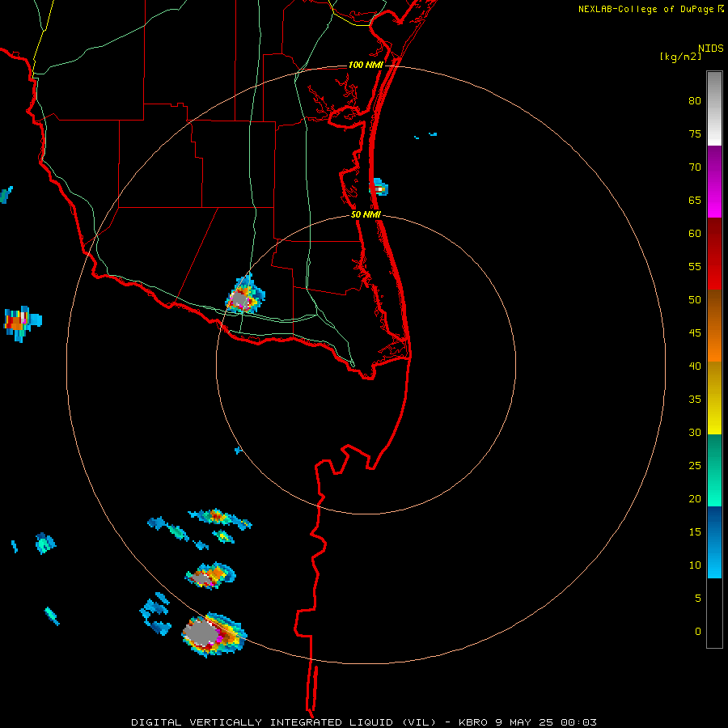Click the NIDS label above the scale
The height and width of the screenshot is (728, 728).
click(x=710, y=49)
